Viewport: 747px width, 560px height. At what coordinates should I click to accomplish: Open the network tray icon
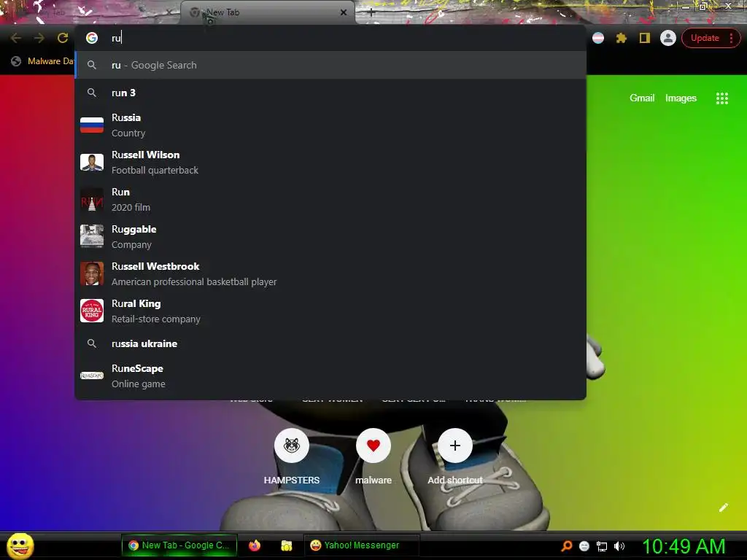[602, 546]
